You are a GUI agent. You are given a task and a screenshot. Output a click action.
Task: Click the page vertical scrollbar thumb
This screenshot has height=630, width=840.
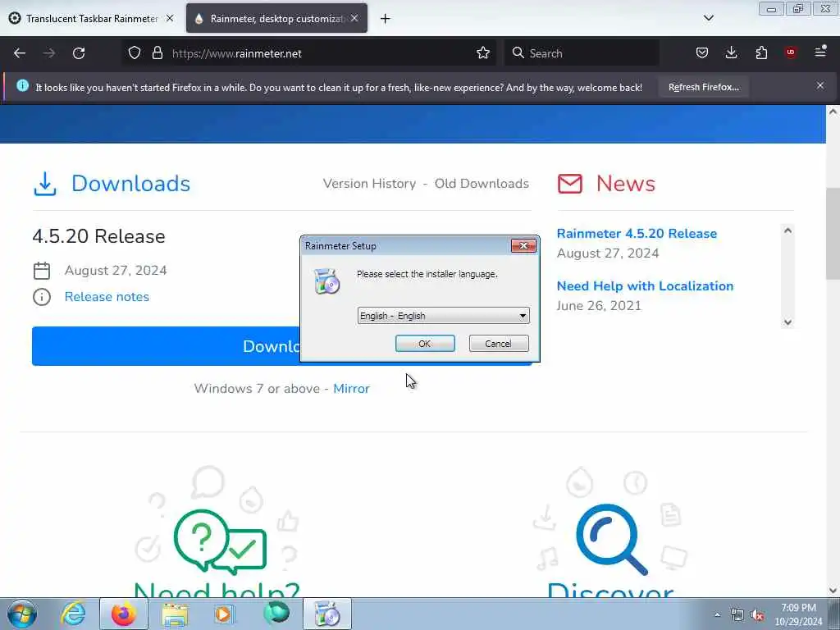[x=833, y=234]
